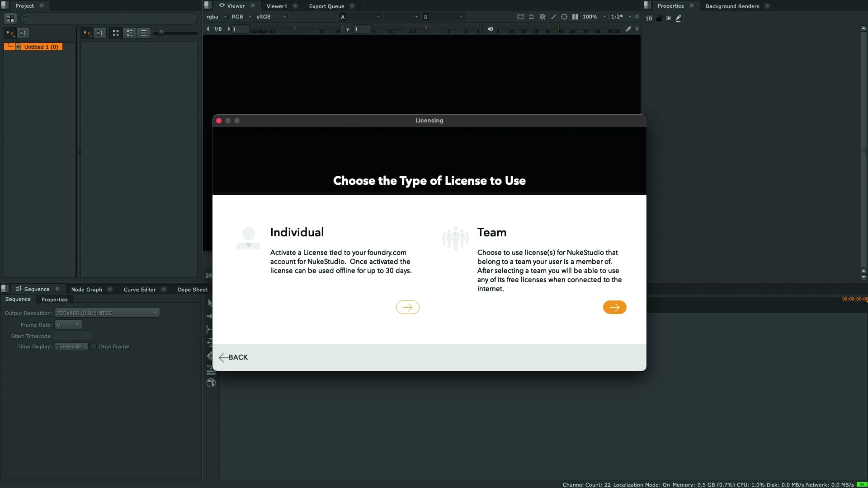
Task: Open the Output Resolution dropdown showing 720x486 NTSC
Action: pos(107,313)
